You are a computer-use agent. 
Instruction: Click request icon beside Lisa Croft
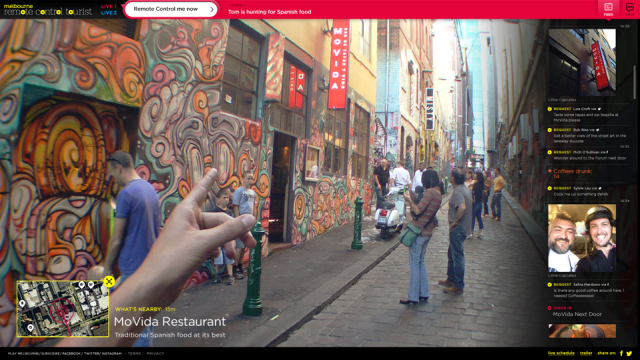pos(549,109)
